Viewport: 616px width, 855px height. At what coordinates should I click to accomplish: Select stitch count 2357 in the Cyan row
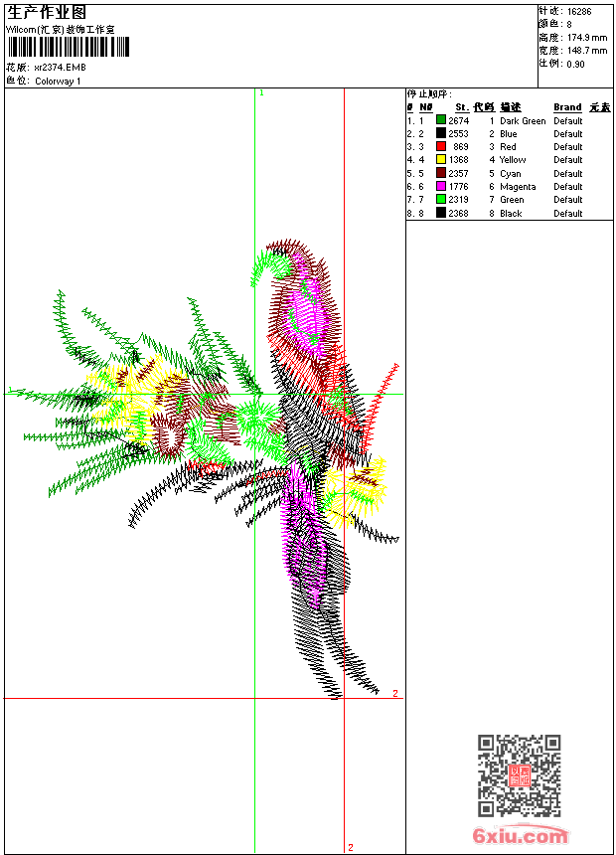tap(458, 173)
